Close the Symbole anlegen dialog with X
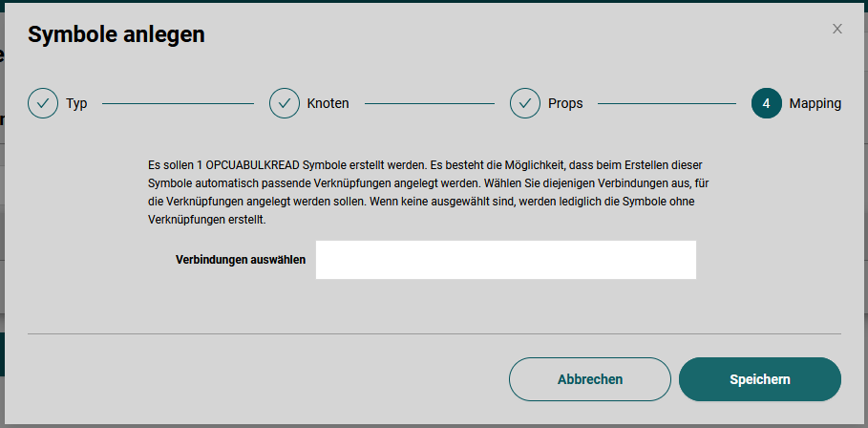Image resolution: width=868 pixels, height=428 pixels. (x=837, y=29)
